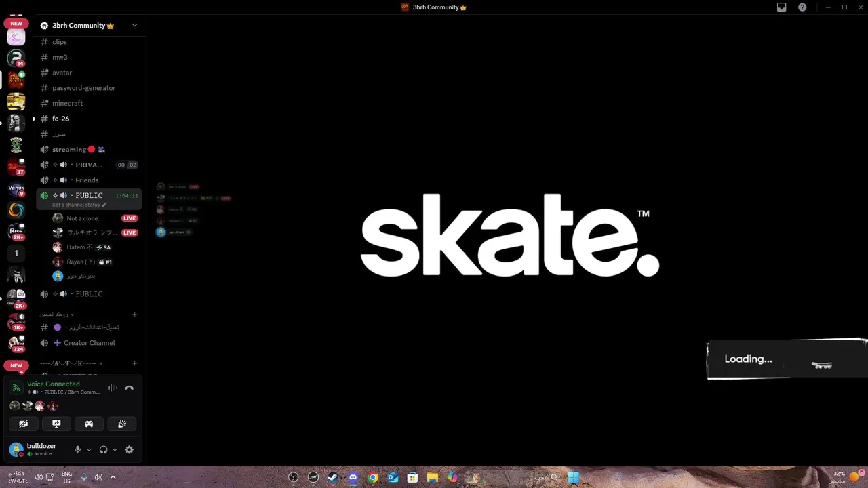
Task: Open server with 14 notifications badge
Action: (16, 58)
